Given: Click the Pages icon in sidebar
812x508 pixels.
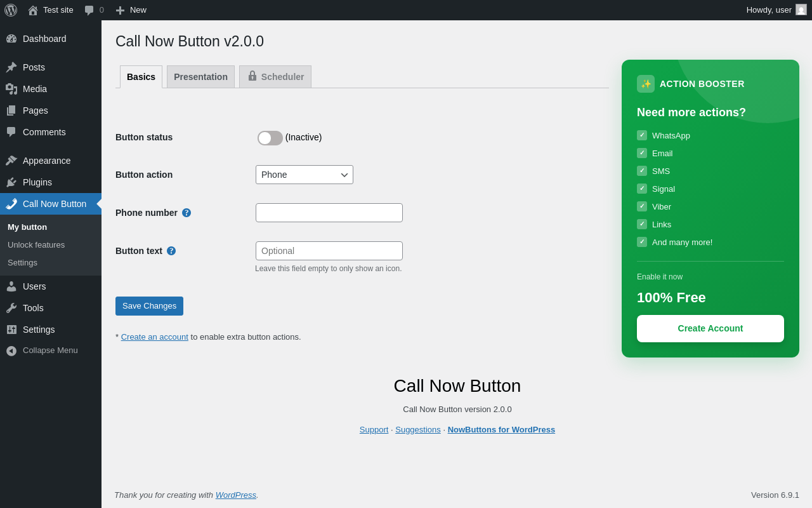Looking at the screenshot, I should (x=11, y=110).
